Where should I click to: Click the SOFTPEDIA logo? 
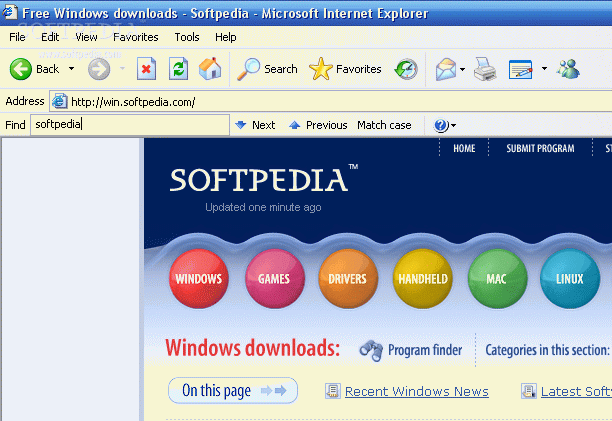click(263, 179)
